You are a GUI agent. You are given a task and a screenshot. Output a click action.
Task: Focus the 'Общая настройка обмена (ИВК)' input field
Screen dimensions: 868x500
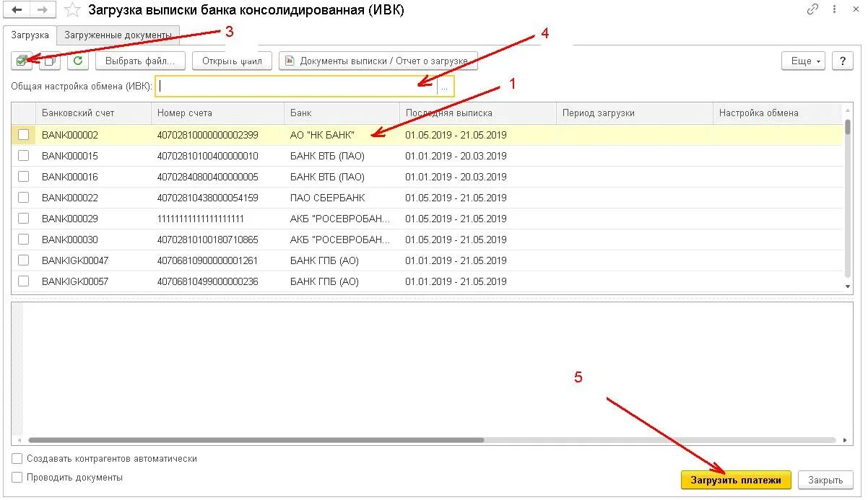pyautogui.click(x=296, y=86)
